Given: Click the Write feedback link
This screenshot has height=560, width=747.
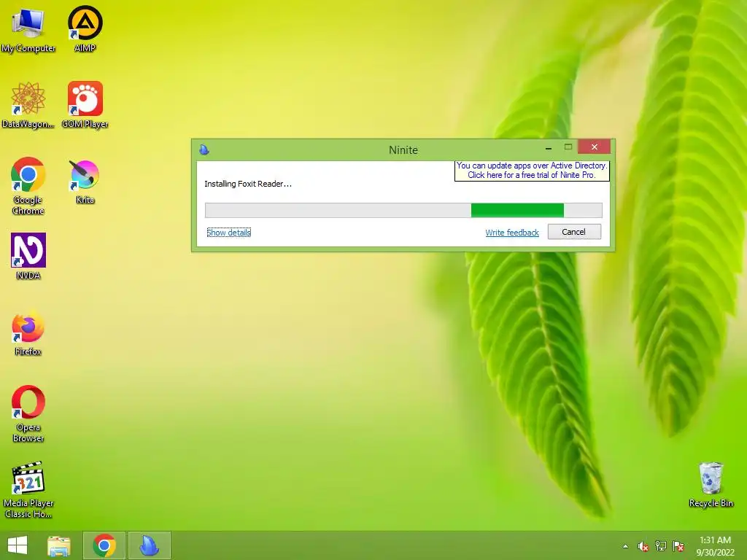Looking at the screenshot, I should coord(512,233).
